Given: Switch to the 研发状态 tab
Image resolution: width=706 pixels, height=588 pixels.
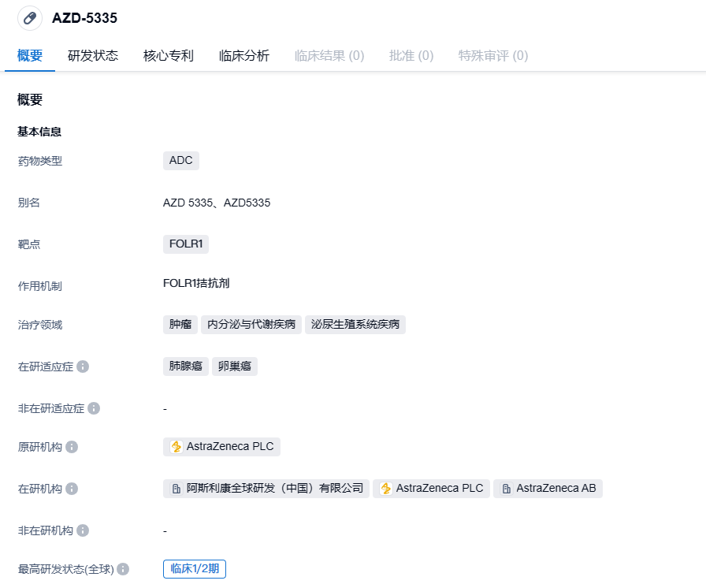Looking at the screenshot, I should pos(93,56).
